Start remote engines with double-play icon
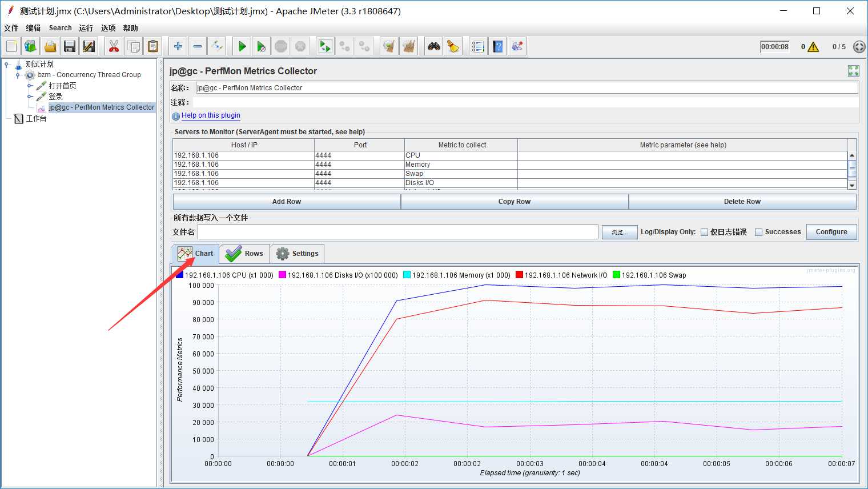868x489 pixels. click(x=325, y=46)
